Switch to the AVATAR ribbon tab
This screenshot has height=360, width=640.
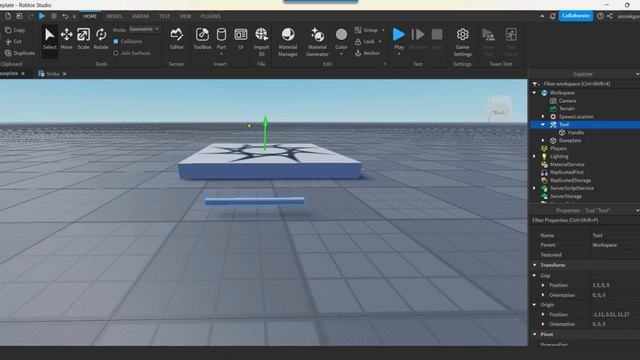click(140, 16)
